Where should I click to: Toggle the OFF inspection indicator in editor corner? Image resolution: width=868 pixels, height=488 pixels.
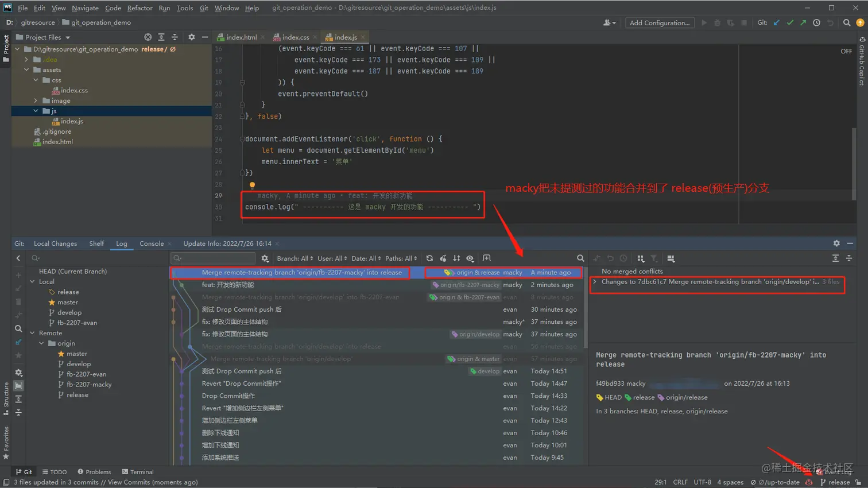point(846,51)
